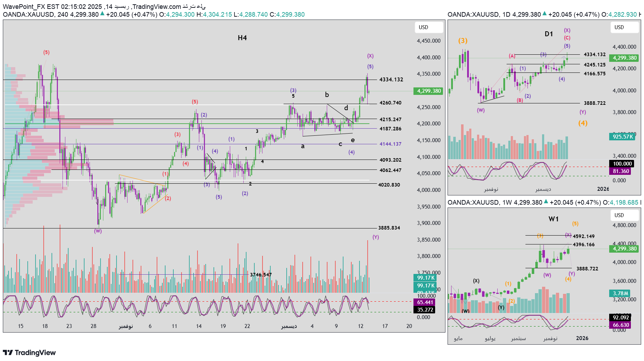Screen dimensions: 644x361
Task: Select the 3885.834 support level label
Action: point(389,228)
